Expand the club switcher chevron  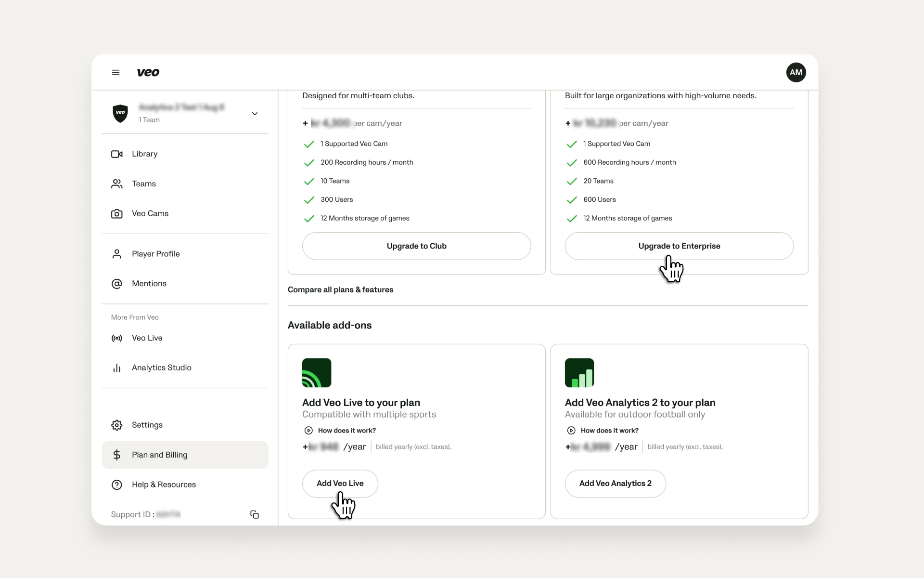point(255,114)
